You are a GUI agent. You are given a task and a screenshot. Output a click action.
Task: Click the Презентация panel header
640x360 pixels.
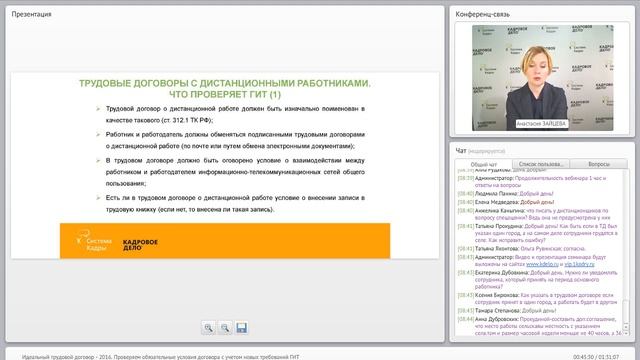31,14
